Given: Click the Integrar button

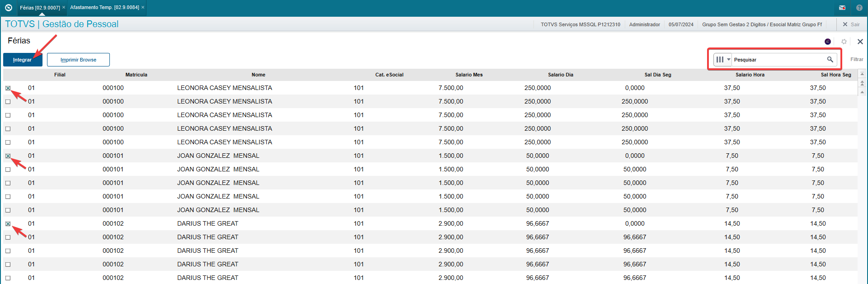Looking at the screenshot, I should click(x=23, y=60).
